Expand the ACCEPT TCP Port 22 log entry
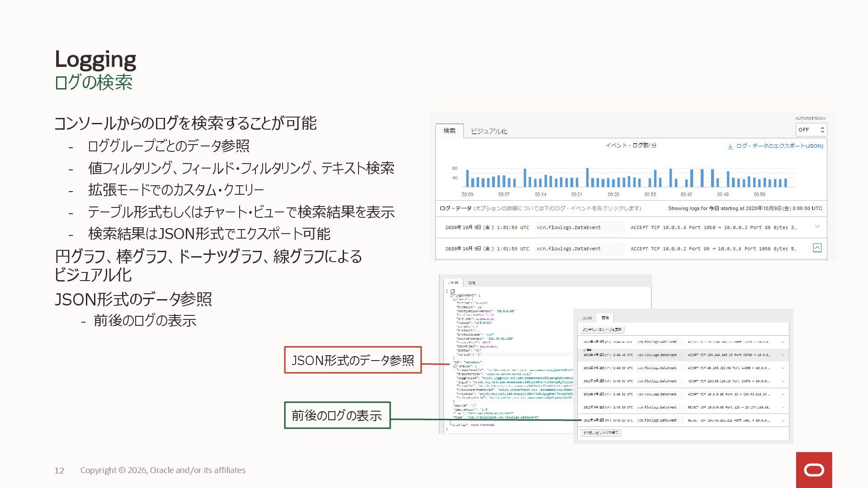 (783, 394)
